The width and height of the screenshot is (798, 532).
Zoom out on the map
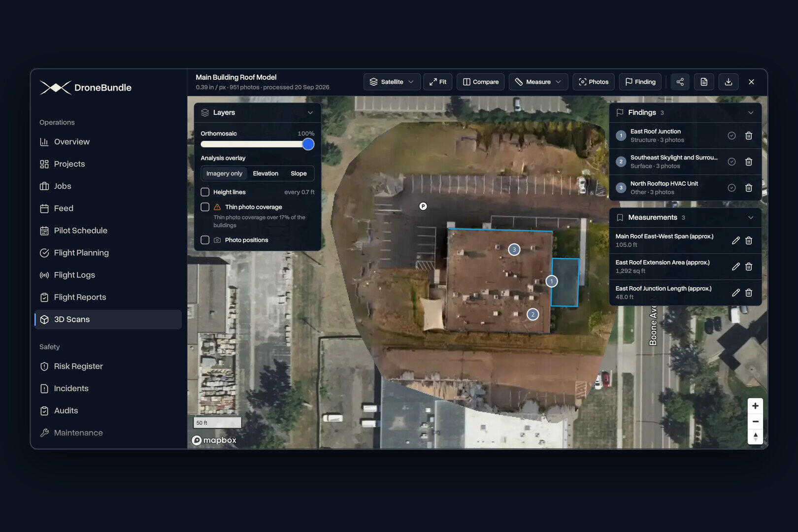click(755, 422)
